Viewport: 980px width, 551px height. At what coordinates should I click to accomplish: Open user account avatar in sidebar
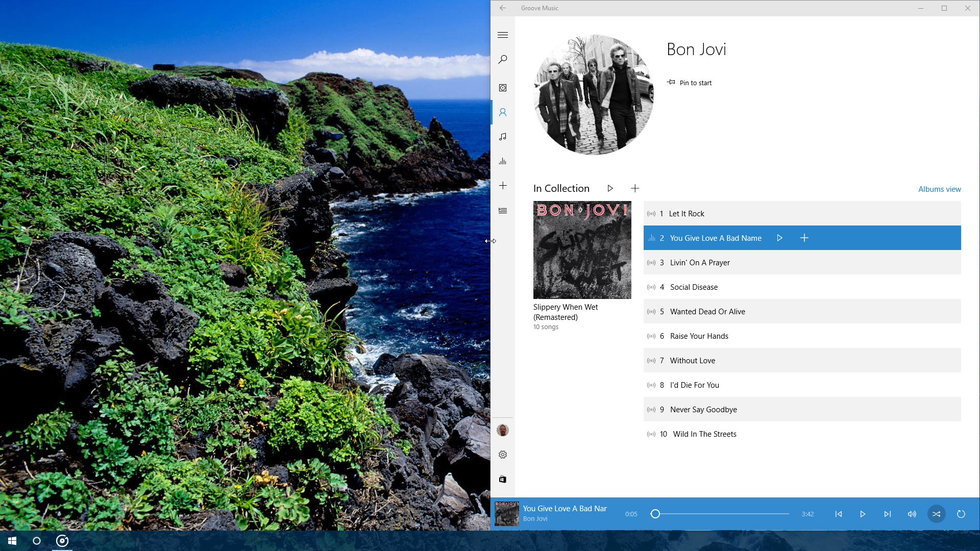pos(503,430)
